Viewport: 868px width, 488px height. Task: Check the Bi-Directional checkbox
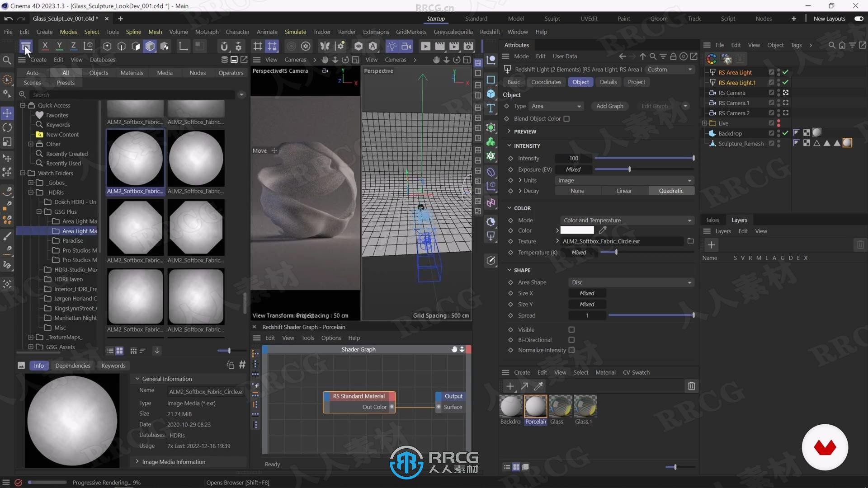tap(571, 340)
